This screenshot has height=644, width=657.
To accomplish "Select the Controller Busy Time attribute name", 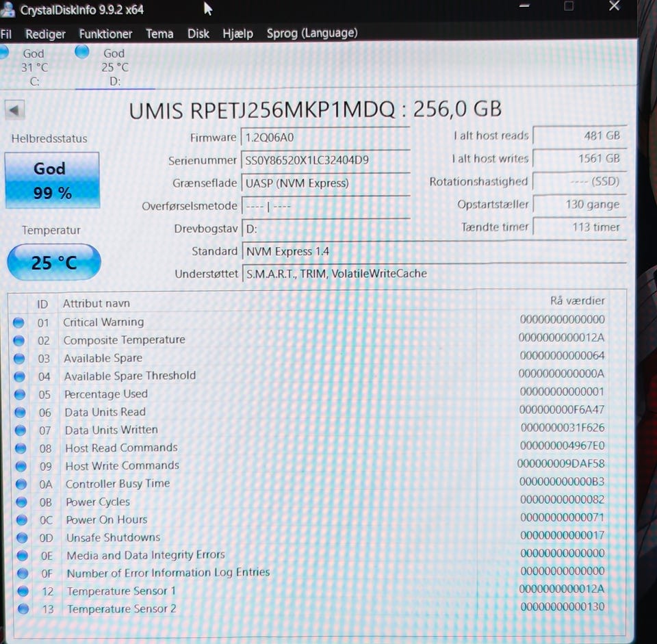I will click(118, 484).
